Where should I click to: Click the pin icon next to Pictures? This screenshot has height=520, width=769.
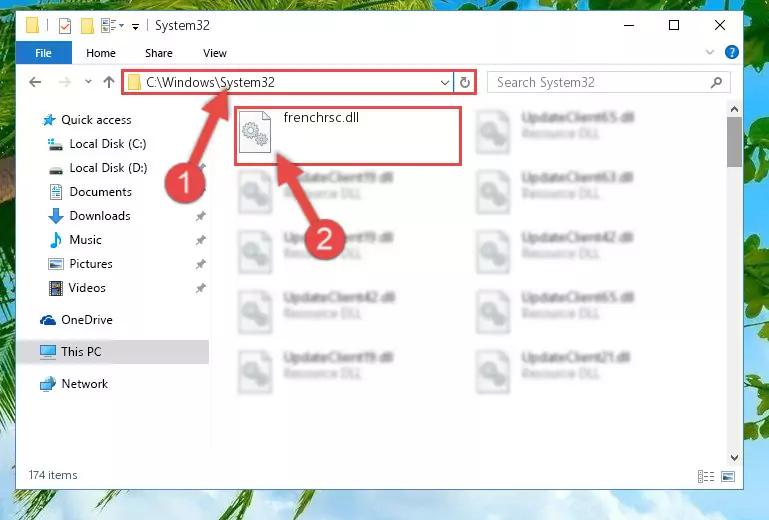coord(201,264)
